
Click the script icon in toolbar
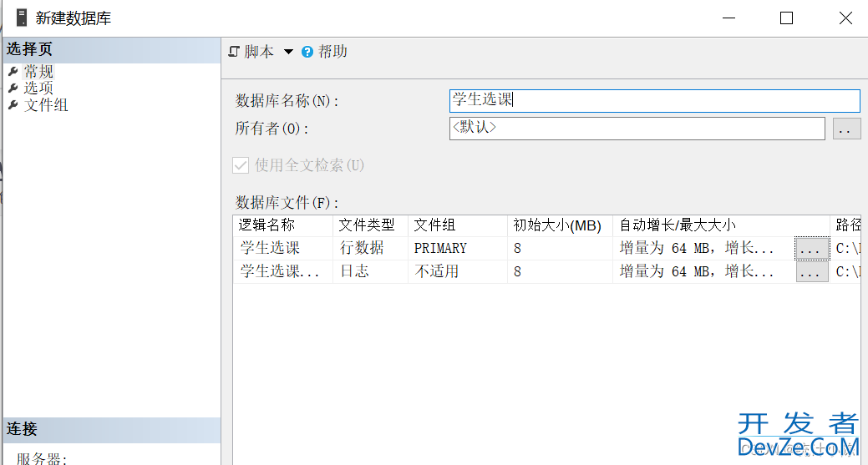234,52
